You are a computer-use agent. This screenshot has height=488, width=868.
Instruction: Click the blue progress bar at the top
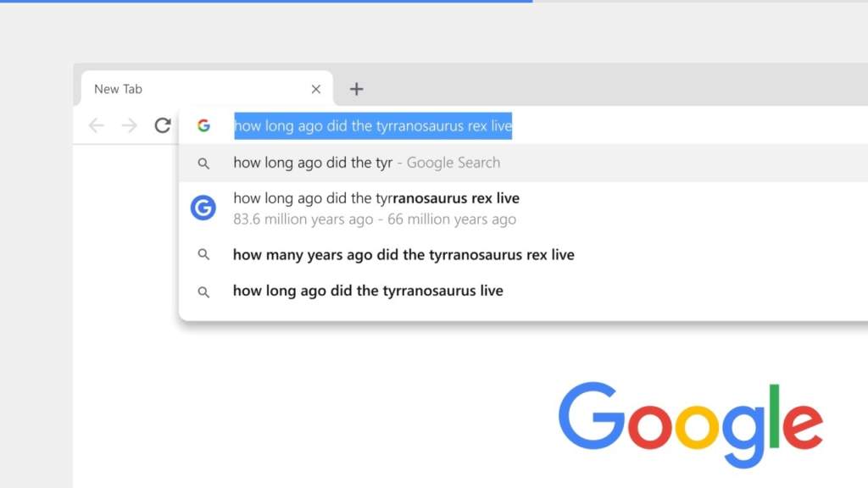265,2
